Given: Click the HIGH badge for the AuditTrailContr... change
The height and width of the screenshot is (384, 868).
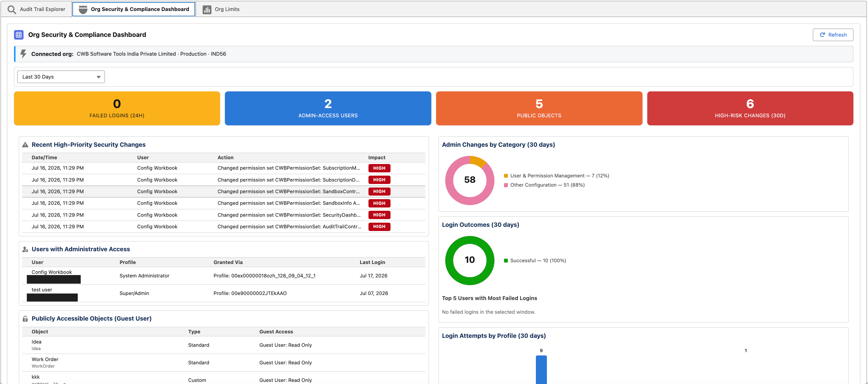Looking at the screenshot, I should 379,227.
